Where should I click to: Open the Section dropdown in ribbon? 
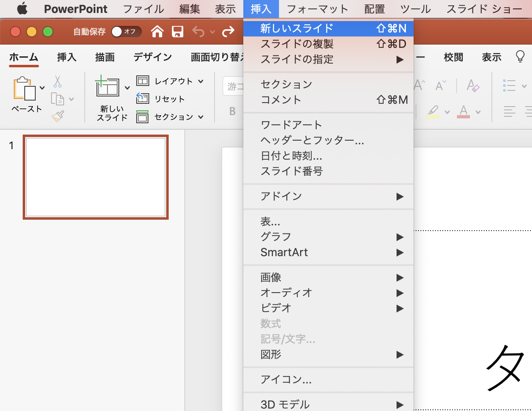(170, 117)
